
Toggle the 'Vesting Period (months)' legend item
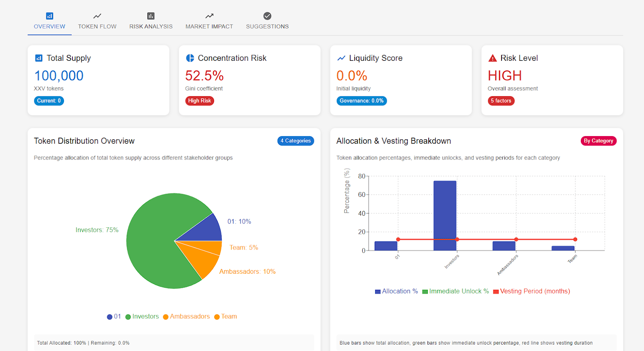point(532,291)
